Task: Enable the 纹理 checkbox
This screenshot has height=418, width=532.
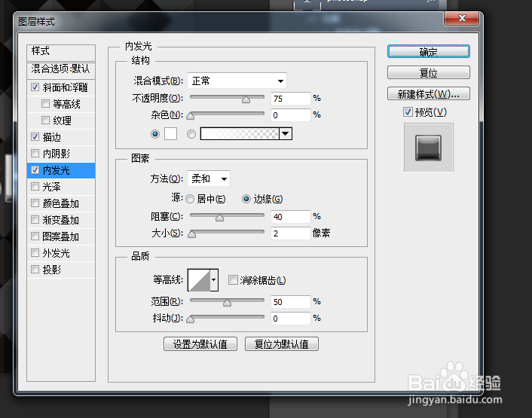Action: (x=45, y=120)
